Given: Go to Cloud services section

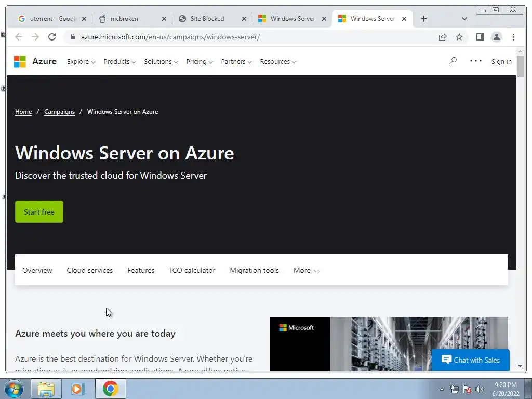Looking at the screenshot, I should point(90,270).
